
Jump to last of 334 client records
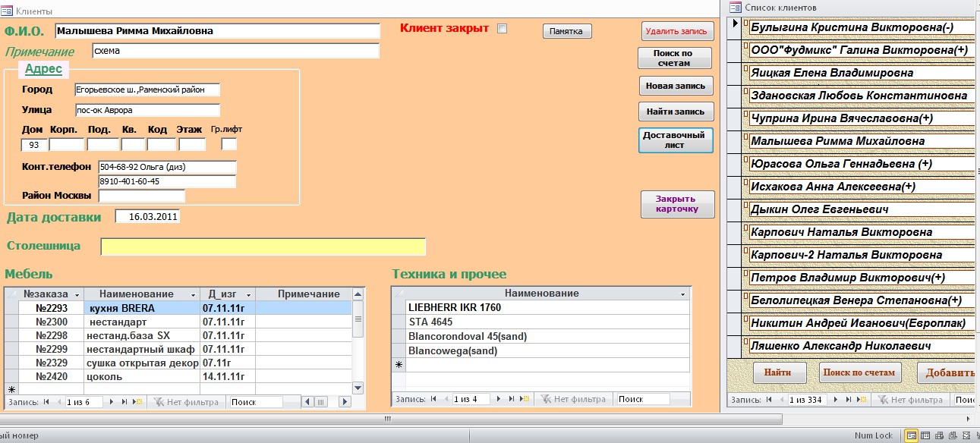click(x=849, y=400)
